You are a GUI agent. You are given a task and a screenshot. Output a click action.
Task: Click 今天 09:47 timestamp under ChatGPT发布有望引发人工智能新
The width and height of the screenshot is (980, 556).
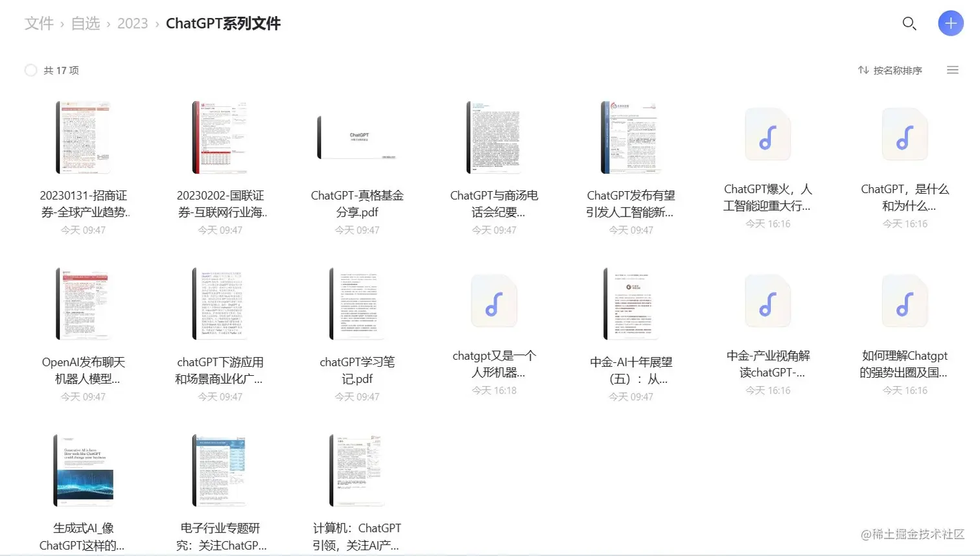(x=631, y=230)
